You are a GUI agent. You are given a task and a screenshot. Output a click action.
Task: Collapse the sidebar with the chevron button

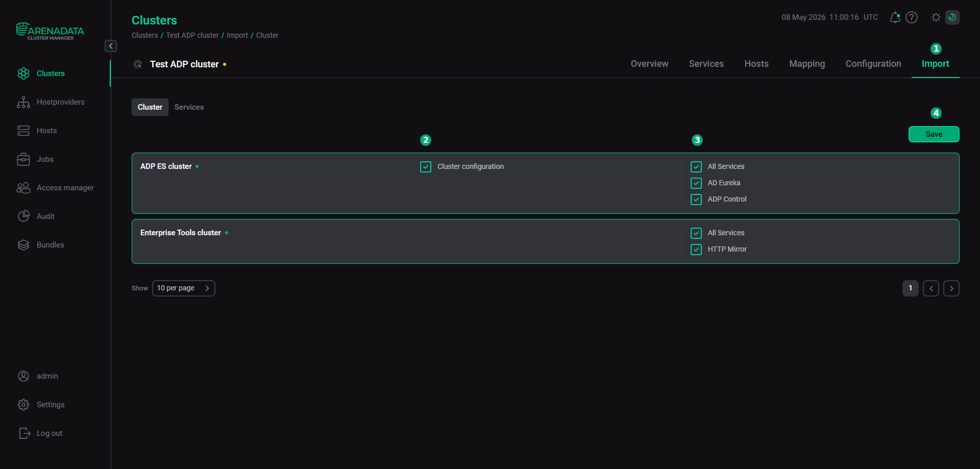click(x=111, y=46)
